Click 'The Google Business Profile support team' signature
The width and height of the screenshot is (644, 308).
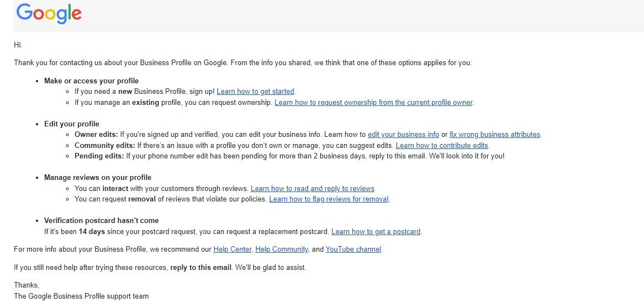[x=81, y=296]
